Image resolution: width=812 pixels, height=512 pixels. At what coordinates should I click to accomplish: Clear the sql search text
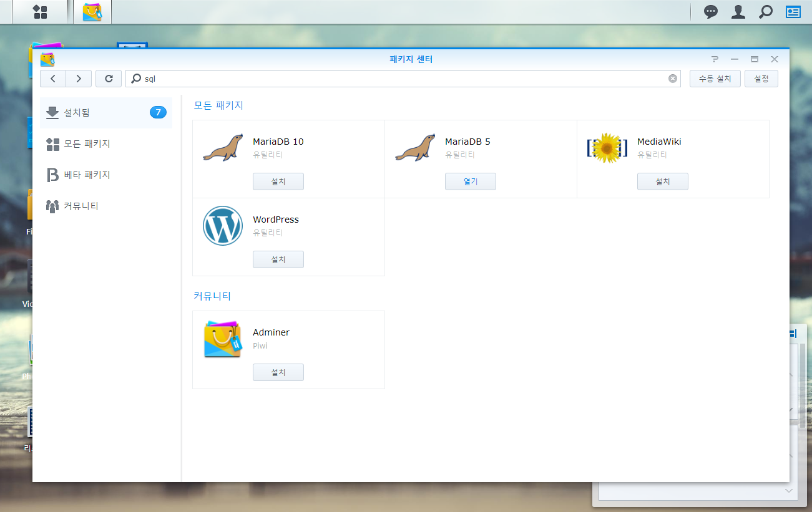pos(673,79)
